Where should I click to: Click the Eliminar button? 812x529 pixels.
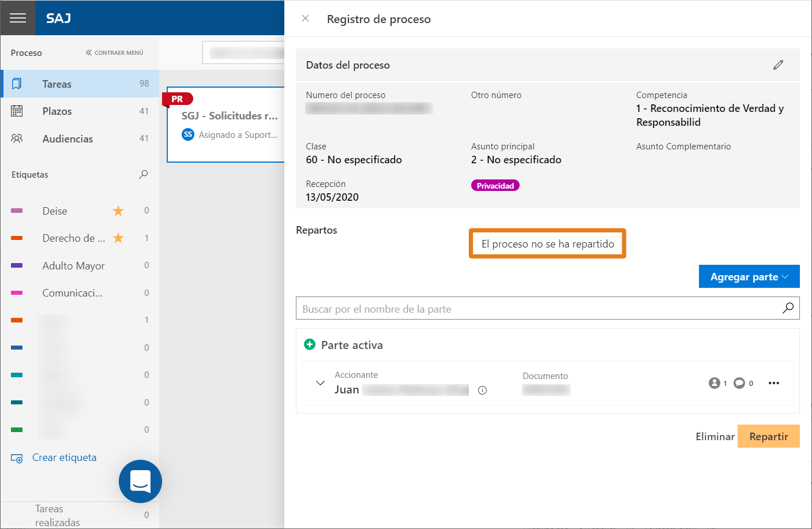point(715,436)
